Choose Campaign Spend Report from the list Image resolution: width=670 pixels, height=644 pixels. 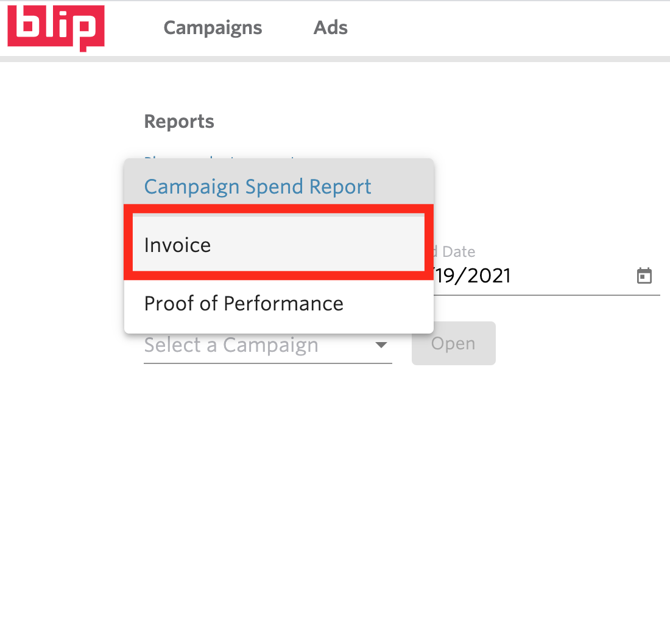coord(257,186)
